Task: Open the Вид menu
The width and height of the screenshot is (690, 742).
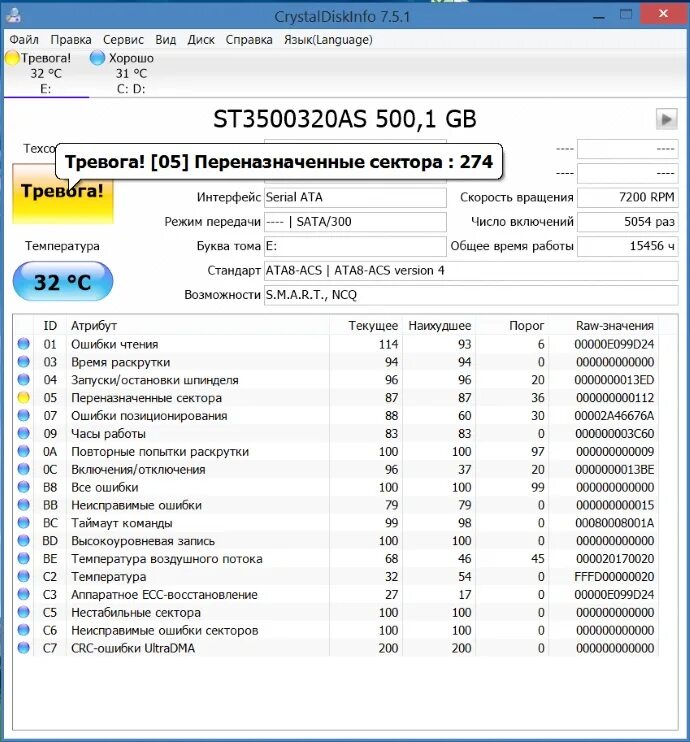Action: pos(166,40)
